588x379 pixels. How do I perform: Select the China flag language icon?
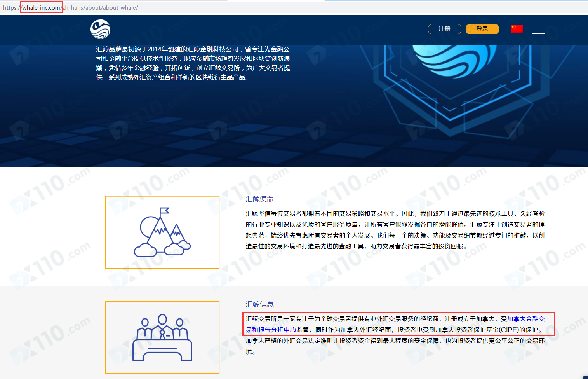(x=517, y=29)
